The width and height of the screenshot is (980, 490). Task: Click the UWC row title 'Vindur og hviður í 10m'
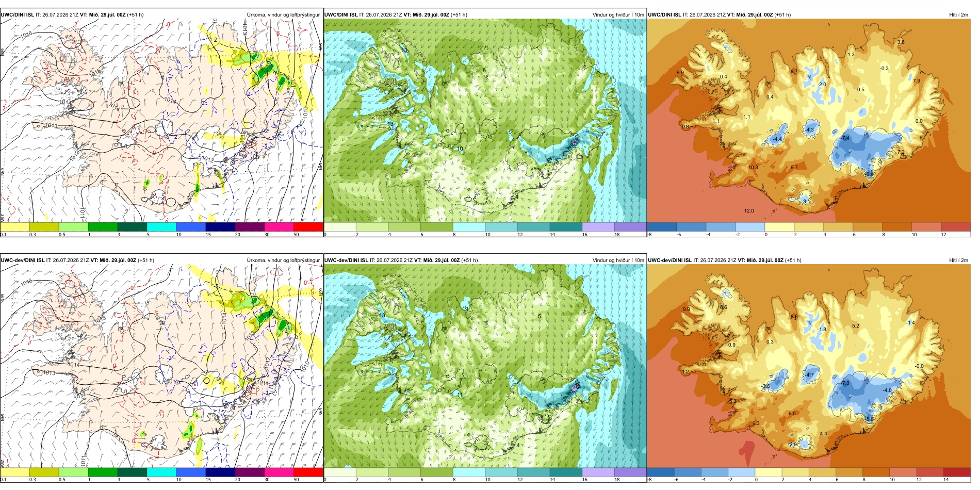tap(618, 15)
